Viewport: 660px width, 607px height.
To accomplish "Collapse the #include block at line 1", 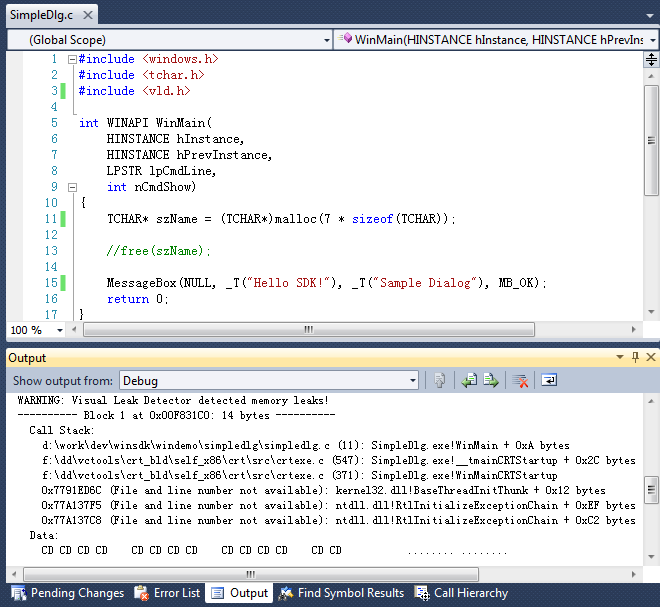I will 72,59.
